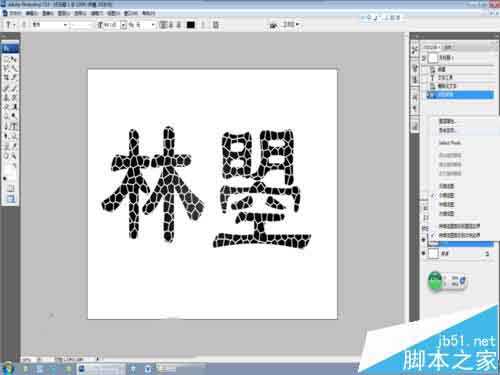Viewport: 500px width, 375px height.
Task: Select the Horizontal Type tool in toolbox
Action: tap(14, 126)
